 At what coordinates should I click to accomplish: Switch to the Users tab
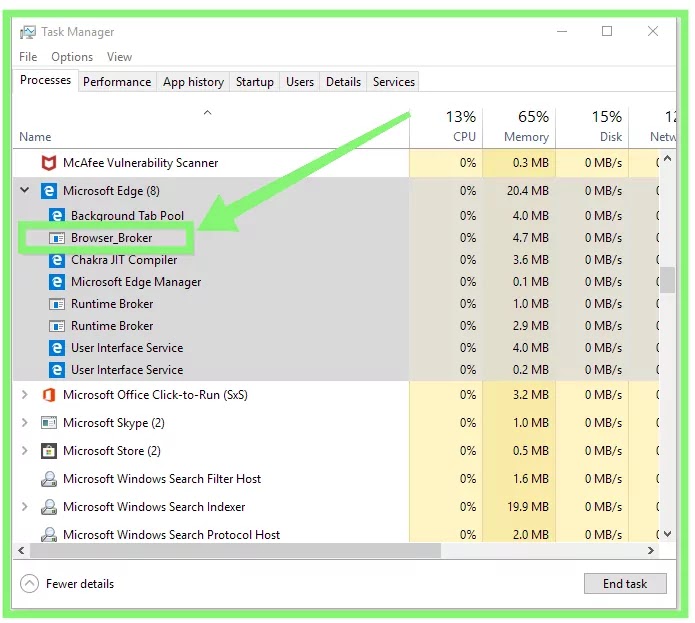[300, 82]
